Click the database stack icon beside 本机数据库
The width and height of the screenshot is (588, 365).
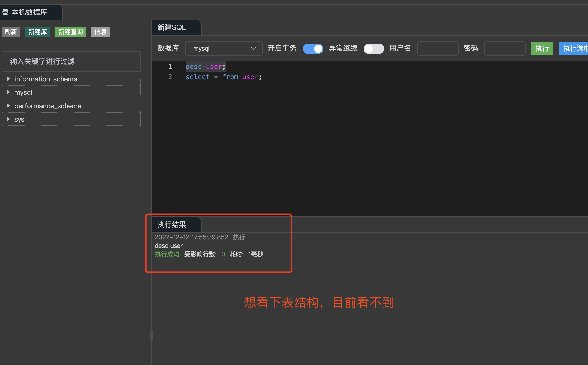5,12
